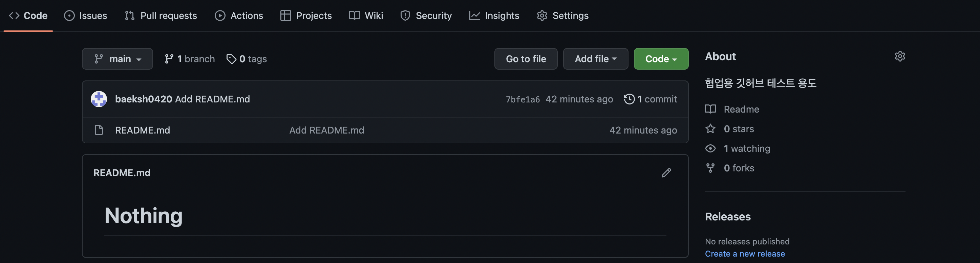Open the green Code dropdown button
This screenshot has height=263, width=980.
coord(661,59)
